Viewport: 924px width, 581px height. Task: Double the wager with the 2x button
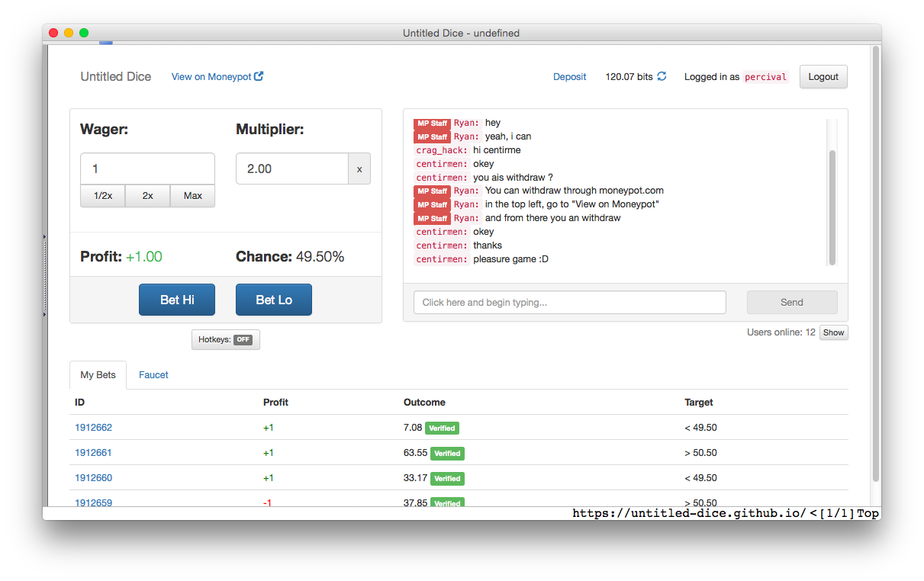point(148,196)
